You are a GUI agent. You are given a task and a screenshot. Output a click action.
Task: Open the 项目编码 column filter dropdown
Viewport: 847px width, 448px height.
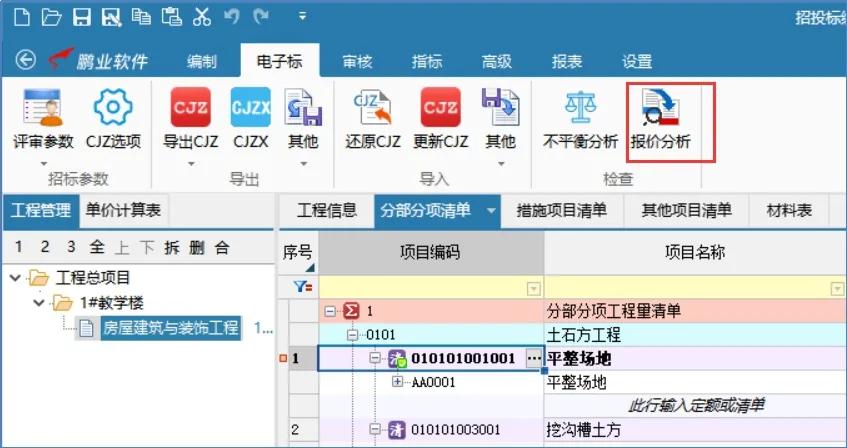coord(533,288)
